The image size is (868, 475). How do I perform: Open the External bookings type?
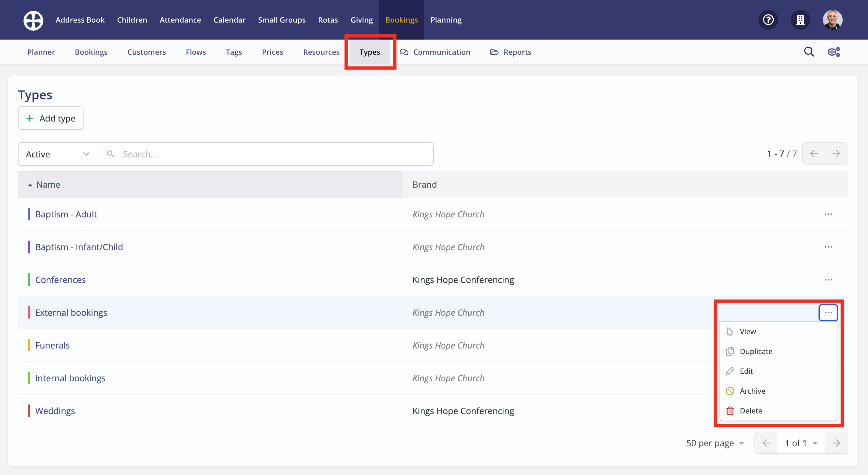tap(71, 312)
